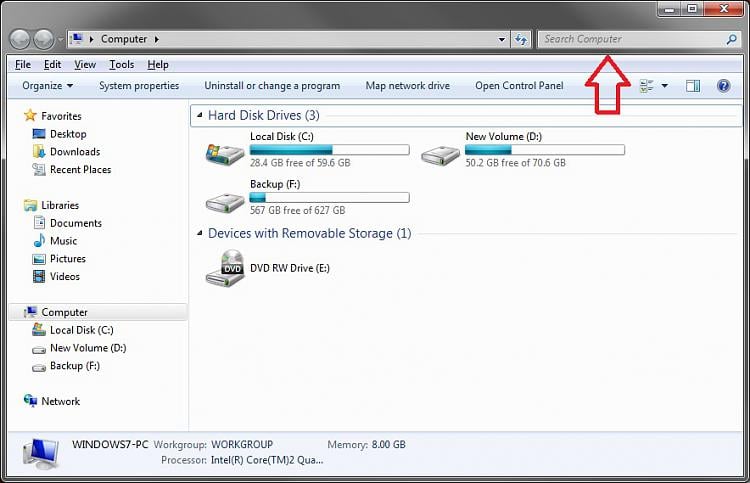Click the WORKGROUP value in details pane
750x483 pixels.
[x=242, y=444]
